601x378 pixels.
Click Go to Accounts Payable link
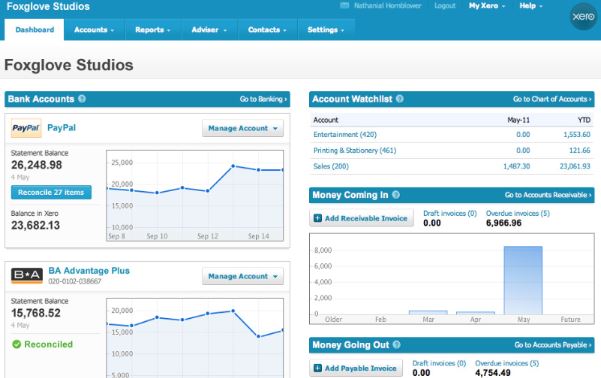click(x=553, y=345)
